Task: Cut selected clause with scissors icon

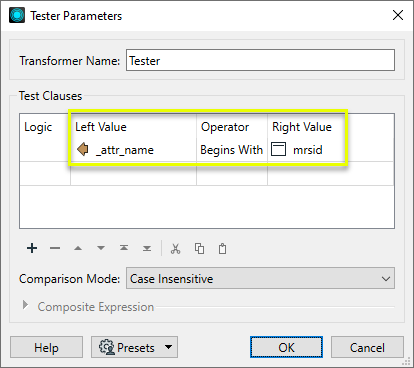Action: pos(176,249)
